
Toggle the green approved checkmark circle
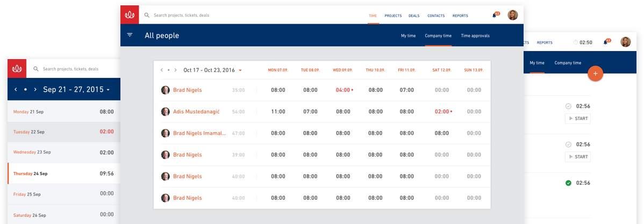pyautogui.click(x=568, y=183)
